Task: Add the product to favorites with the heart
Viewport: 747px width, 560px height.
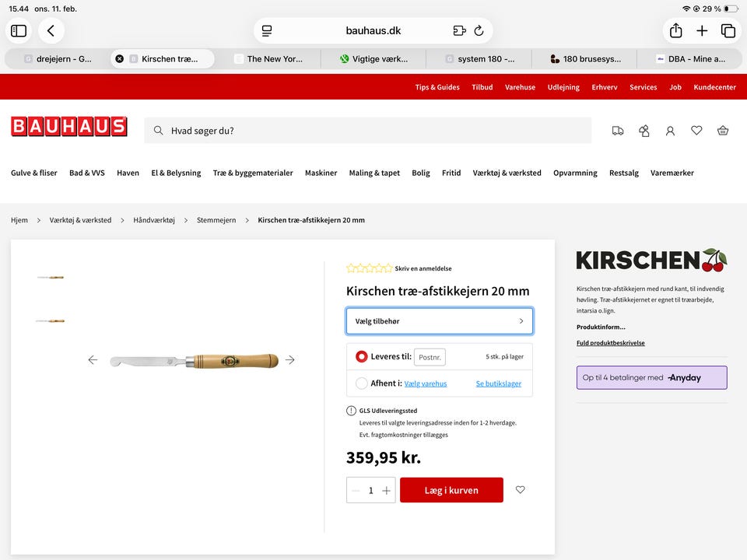Action: click(521, 489)
